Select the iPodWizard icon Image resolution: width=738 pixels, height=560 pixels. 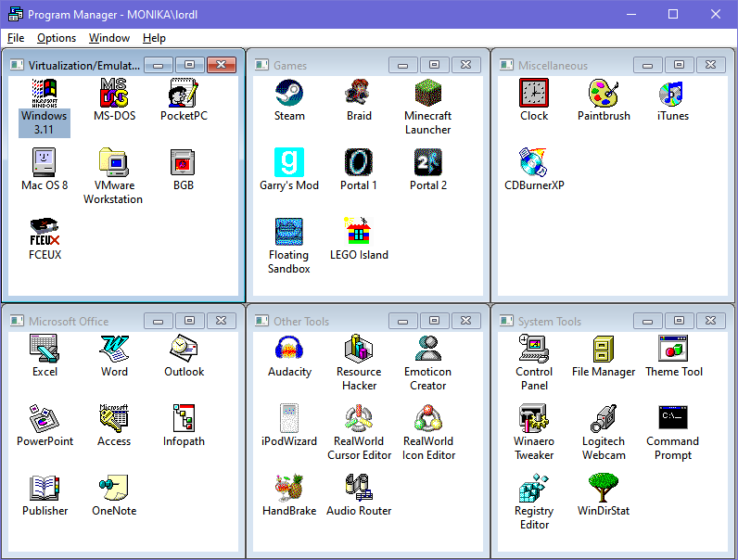pos(289,418)
